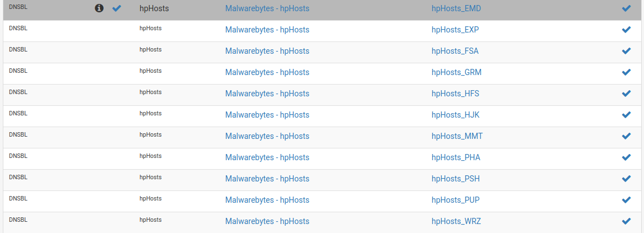This screenshot has height=233, width=644.
Task: Select the DNSBL cell in the hpHosts_WRZ row
Action: tap(18, 220)
